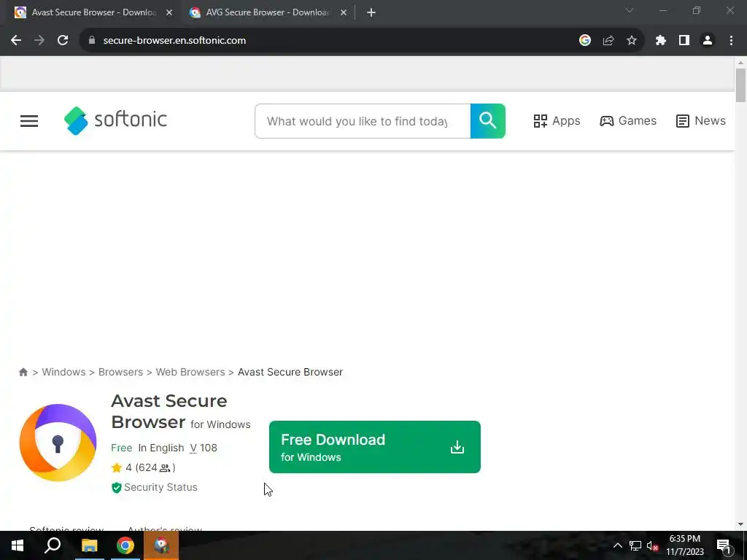Click the muted volume tray icon
Screen dimensions: 747x560
click(652, 545)
